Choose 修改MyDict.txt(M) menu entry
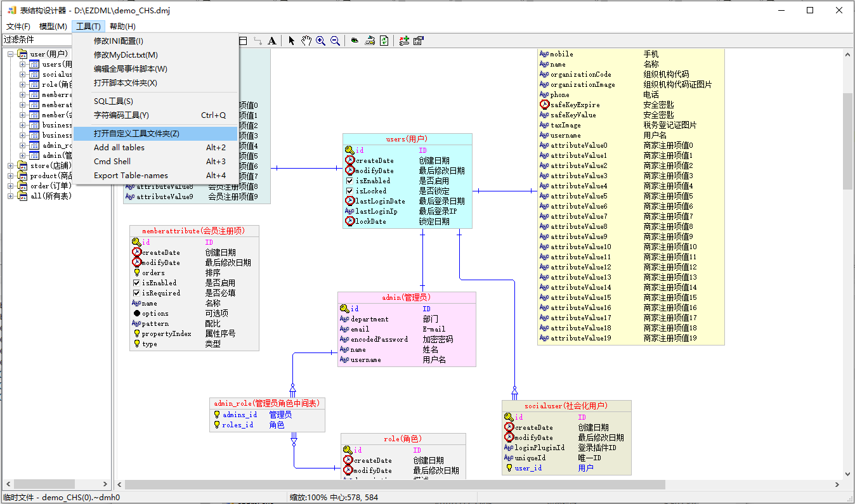The image size is (855, 504). pos(155,55)
